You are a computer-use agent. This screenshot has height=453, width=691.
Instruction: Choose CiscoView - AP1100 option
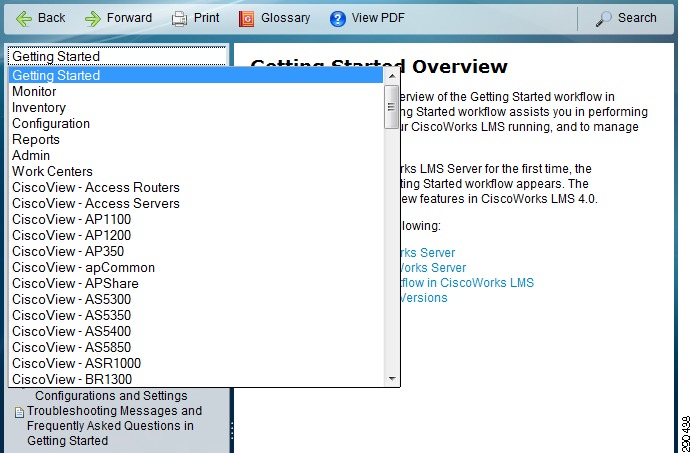coord(196,219)
